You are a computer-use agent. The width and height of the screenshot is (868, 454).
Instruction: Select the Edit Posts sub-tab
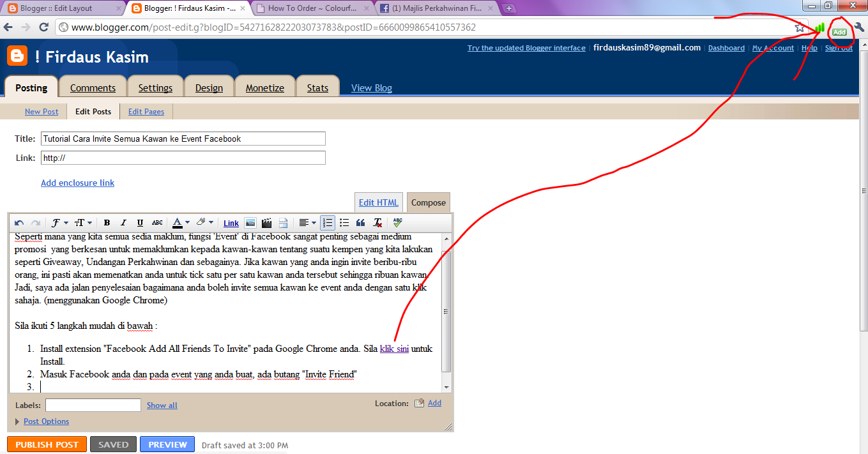click(x=93, y=112)
